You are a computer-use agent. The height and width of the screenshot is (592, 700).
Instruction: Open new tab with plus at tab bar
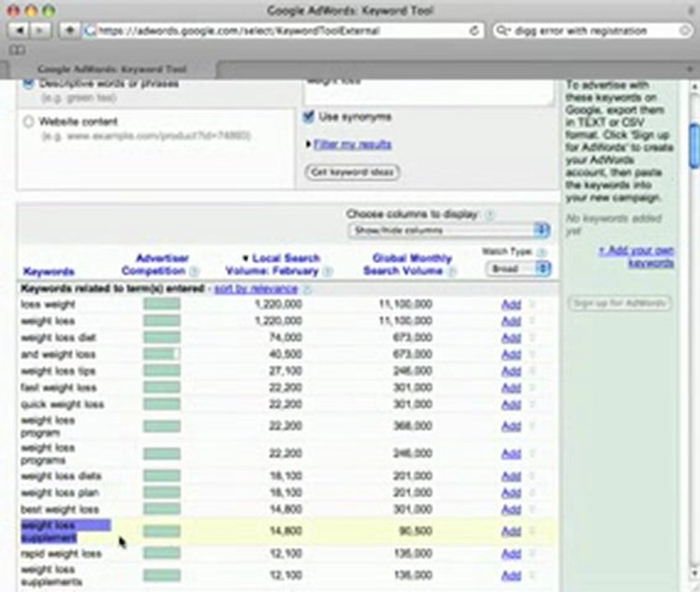coord(690,69)
